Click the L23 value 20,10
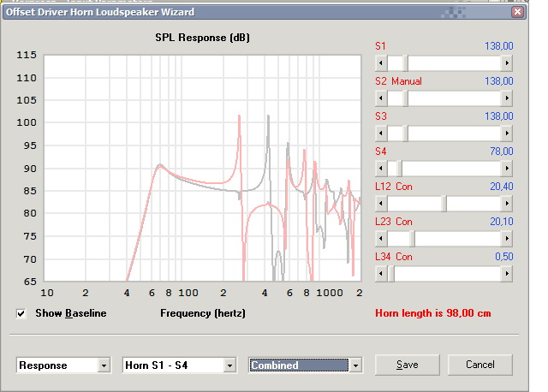 coord(502,222)
